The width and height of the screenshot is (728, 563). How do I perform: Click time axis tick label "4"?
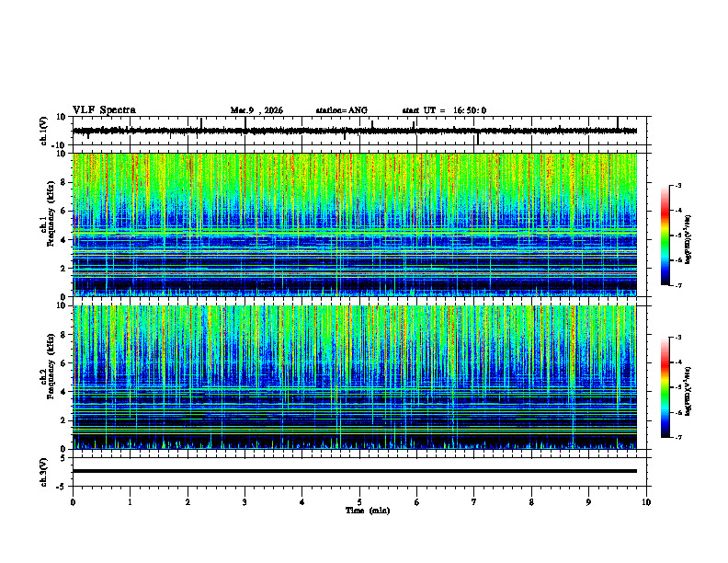(302, 502)
